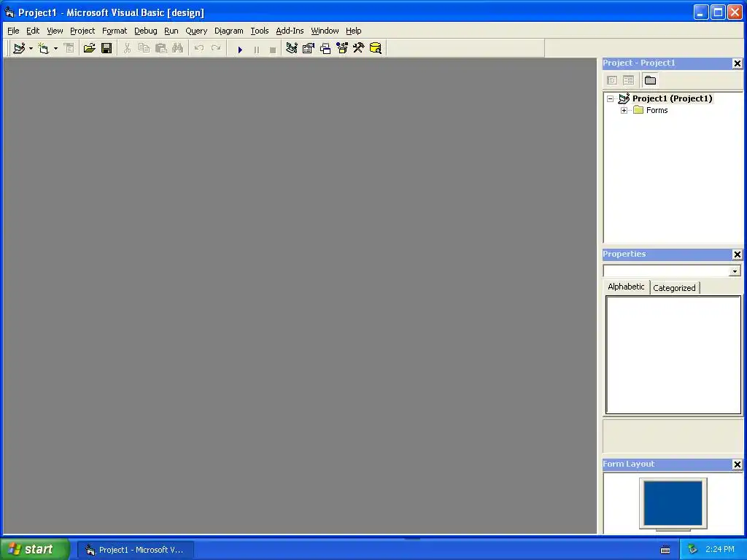This screenshot has width=747, height=560.
Task: Open the Data View Window icon
Action: coord(376,48)
